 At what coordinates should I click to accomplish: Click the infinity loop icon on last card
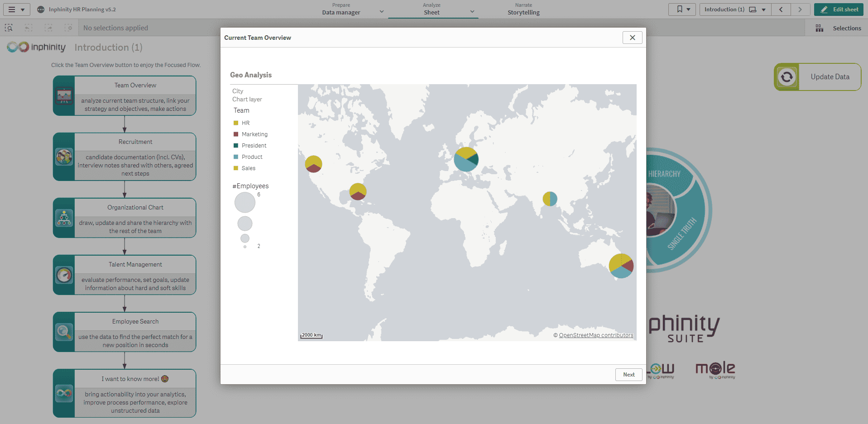[x=64, y=393]
